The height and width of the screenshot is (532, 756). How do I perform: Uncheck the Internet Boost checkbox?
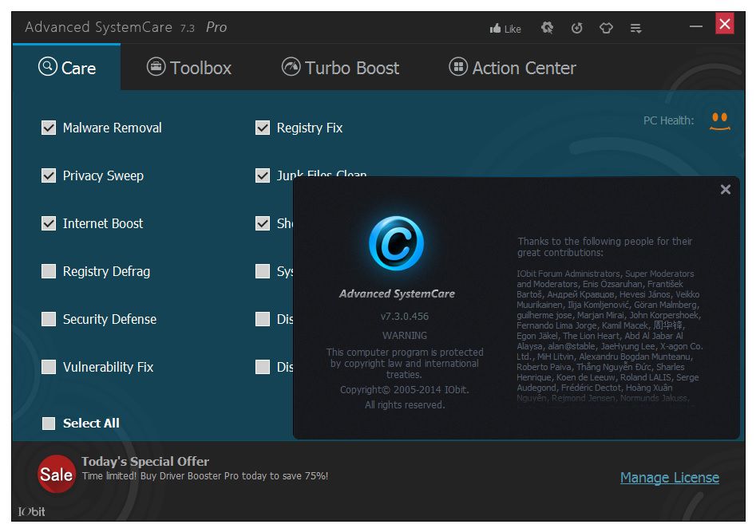[x=49, y=223]
